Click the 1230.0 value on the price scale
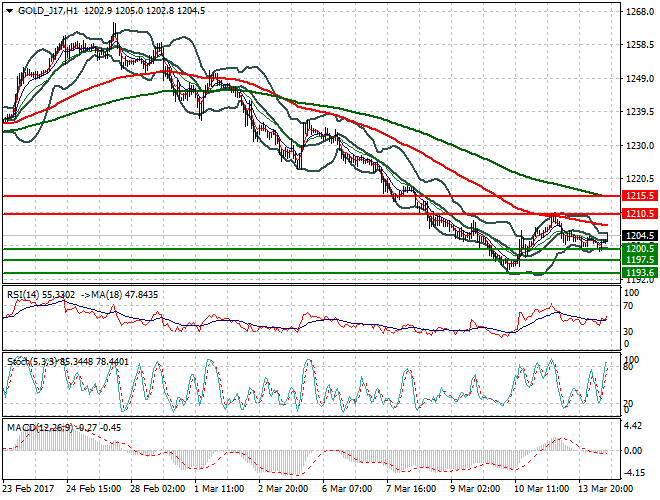Screen dimensions: 660x500 tap(637, 146)
